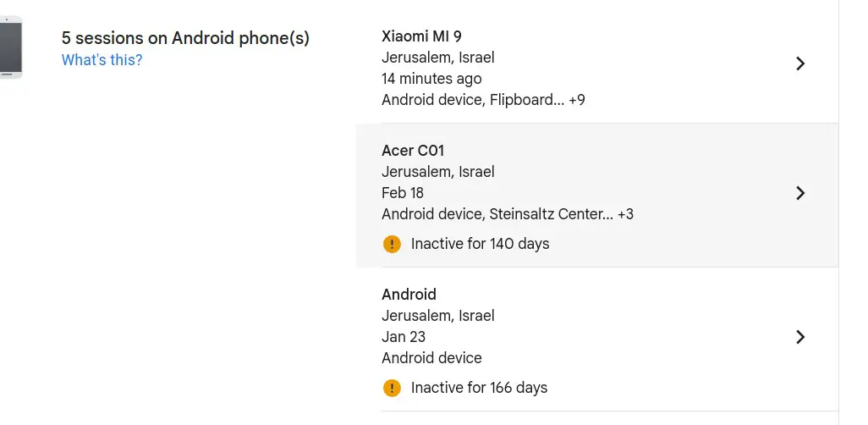Screen dimensions: 868x425
Task: Open the "What's this?" help link
Action: [x=102, y=60]
